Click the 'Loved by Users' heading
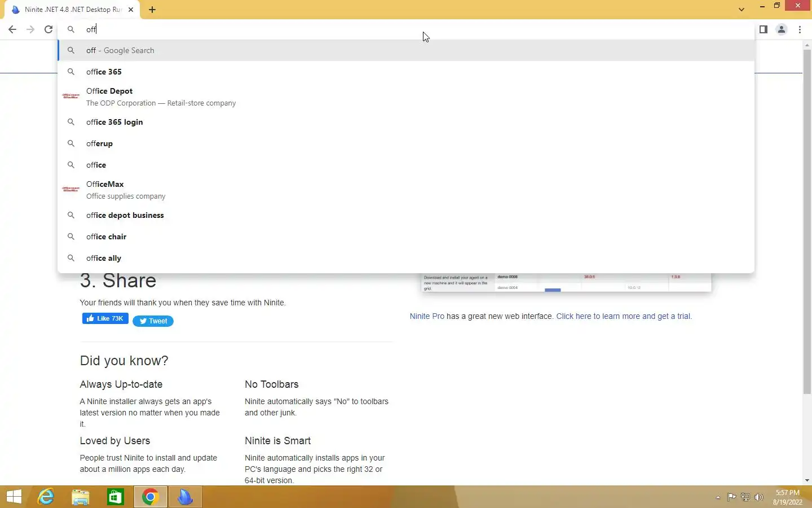Screen dimensions: 812x508 [115, 441]
